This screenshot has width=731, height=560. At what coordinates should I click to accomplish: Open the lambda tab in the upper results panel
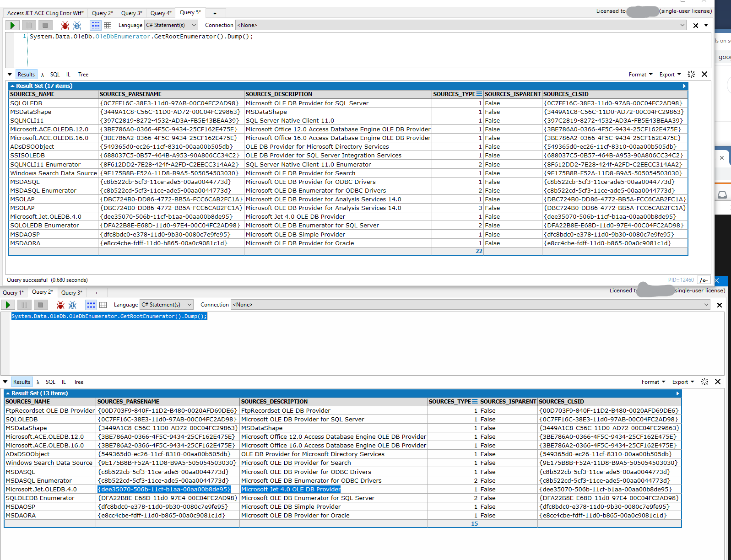coord(43,75)
